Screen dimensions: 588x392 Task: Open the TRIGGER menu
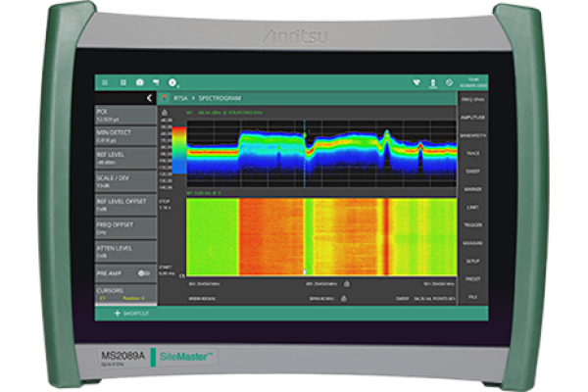coord(473,225)
